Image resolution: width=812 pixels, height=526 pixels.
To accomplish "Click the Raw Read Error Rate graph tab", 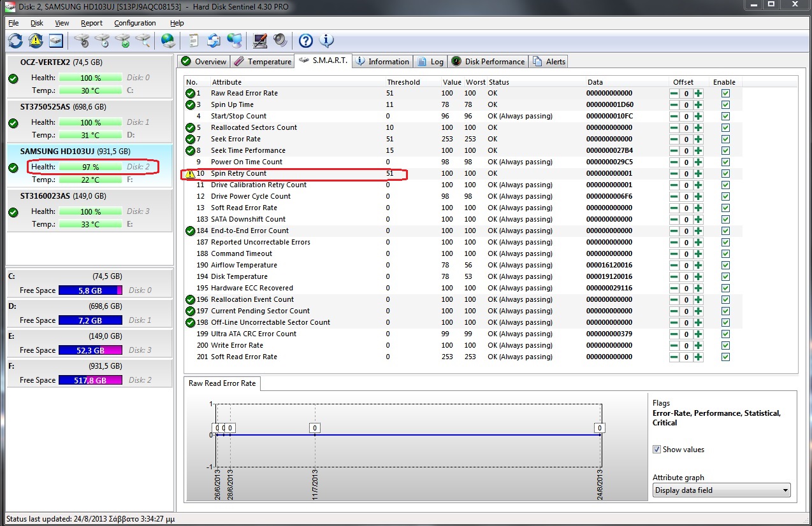I will pyautogui.click(x=222, y=383).
